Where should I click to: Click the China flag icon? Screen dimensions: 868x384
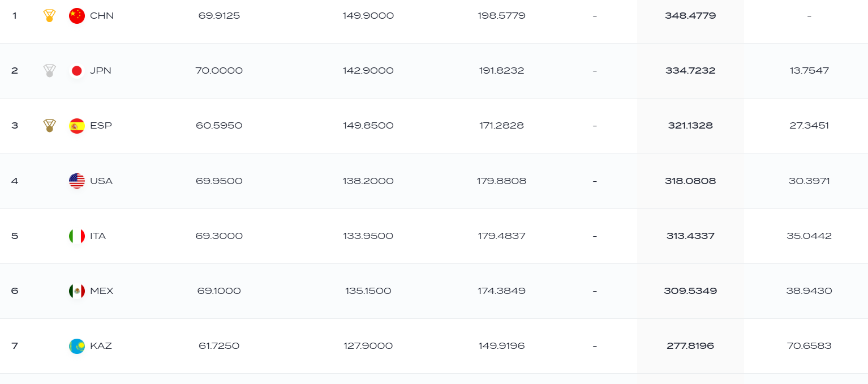pos(77,16)
